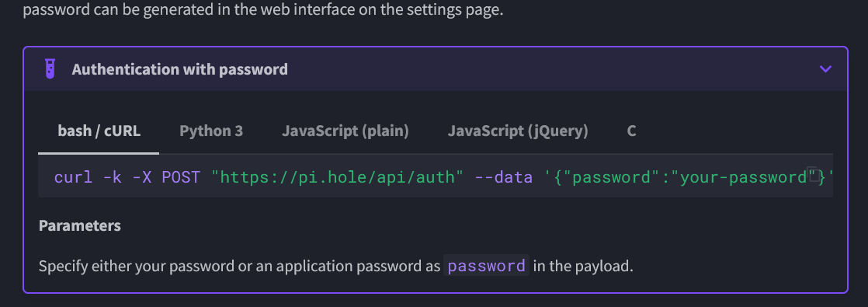
Task: Click the Parameters heading
Action: [x=80, y=226]
